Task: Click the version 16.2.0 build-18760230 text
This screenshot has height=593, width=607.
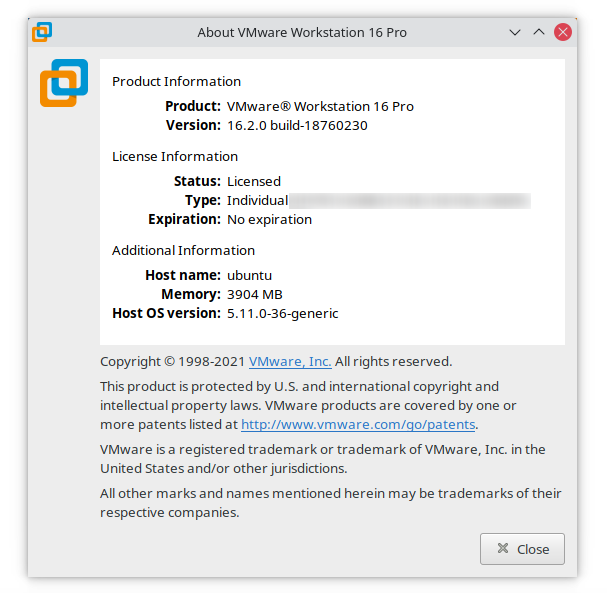Action: pos(297,126)
